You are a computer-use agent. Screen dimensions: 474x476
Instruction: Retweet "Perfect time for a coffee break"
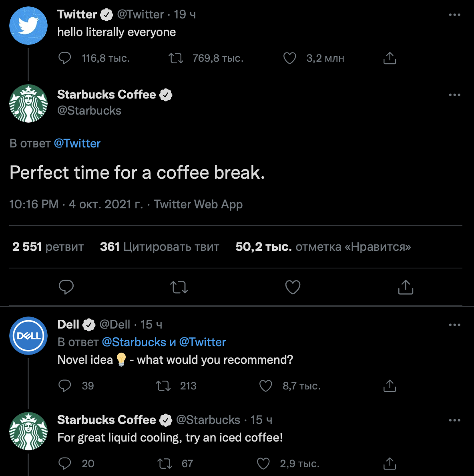[x=179, y=287]
